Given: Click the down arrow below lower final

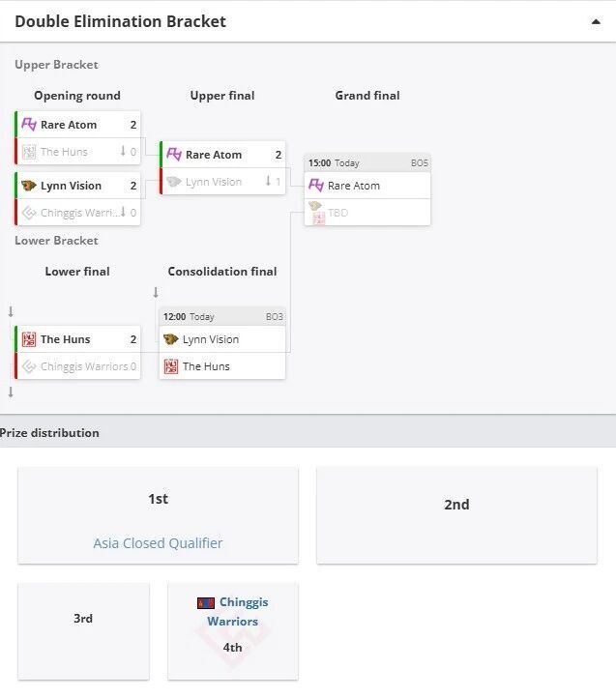Looking at the screenshot, I should [x=11, y=392].
